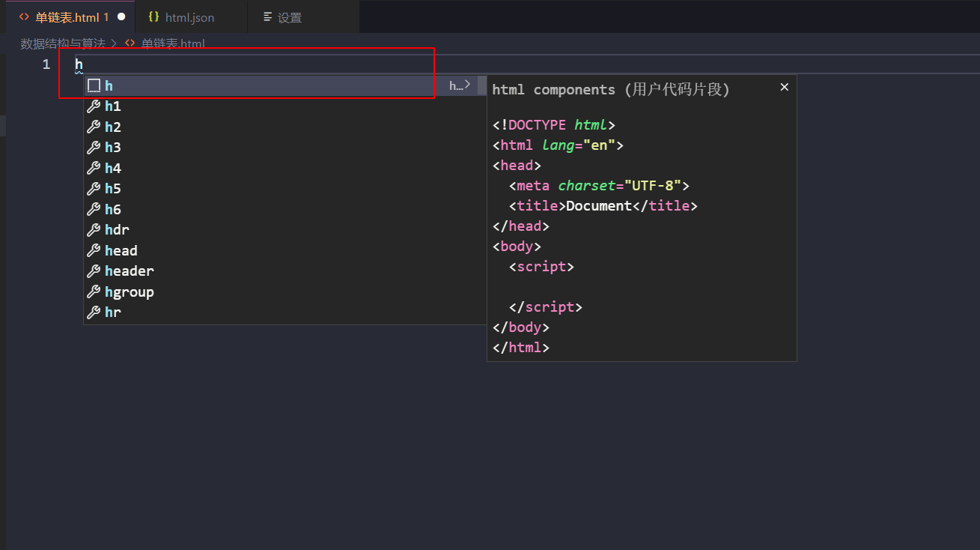The height and width of the screenshot is (550, 980).
Task: Click the wrench icon beside h3
Action: click(94, 148)
